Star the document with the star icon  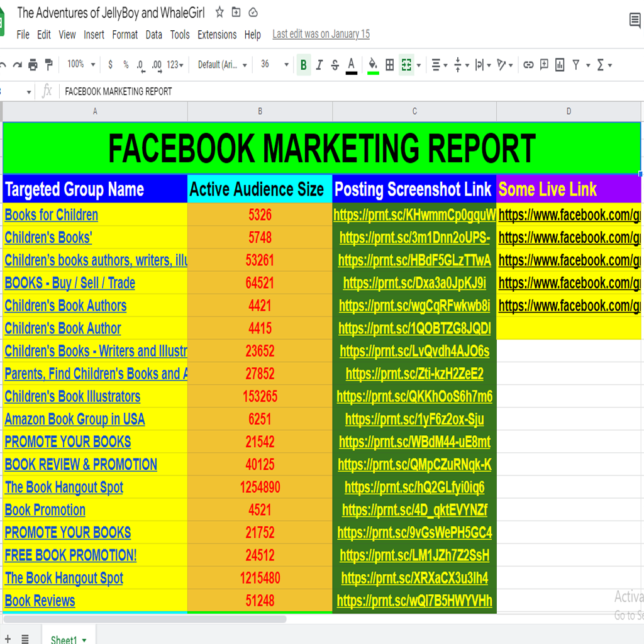[x=219, y=13]
